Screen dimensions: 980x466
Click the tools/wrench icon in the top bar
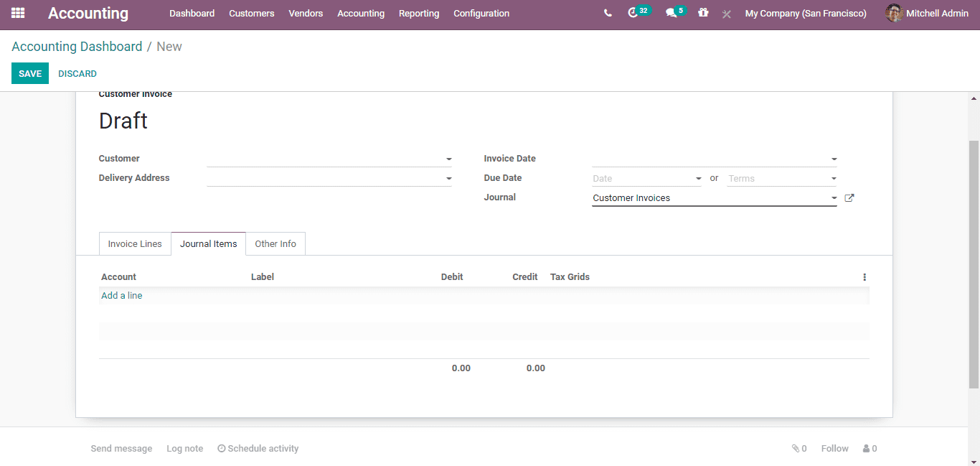[x=726, y=14]
